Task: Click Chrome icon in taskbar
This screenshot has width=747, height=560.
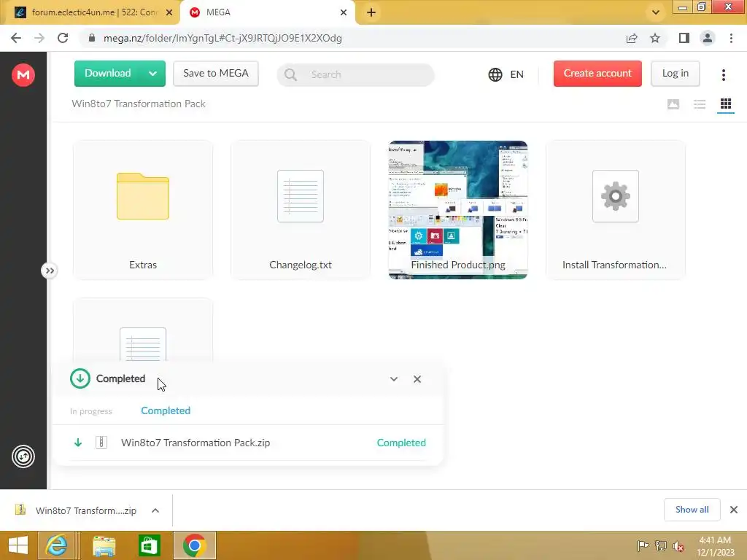Action: 194,545
